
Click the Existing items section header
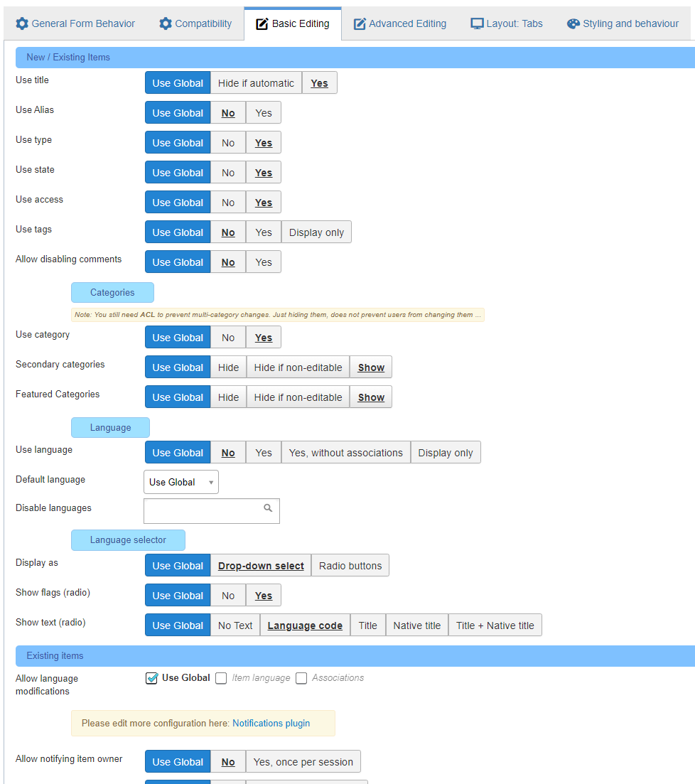(x=355, y=656)
